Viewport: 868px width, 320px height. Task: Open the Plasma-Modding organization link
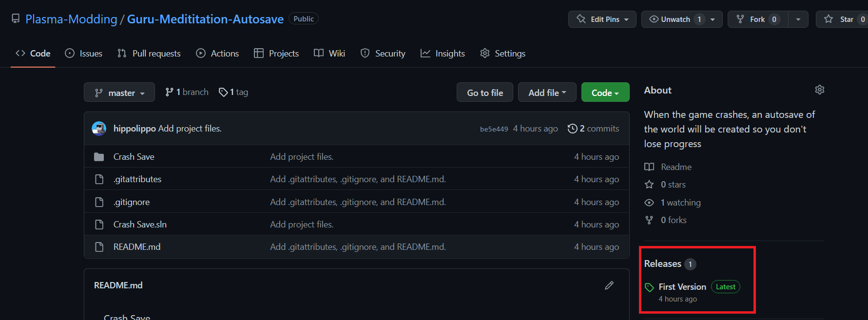[x=71, y=19]
